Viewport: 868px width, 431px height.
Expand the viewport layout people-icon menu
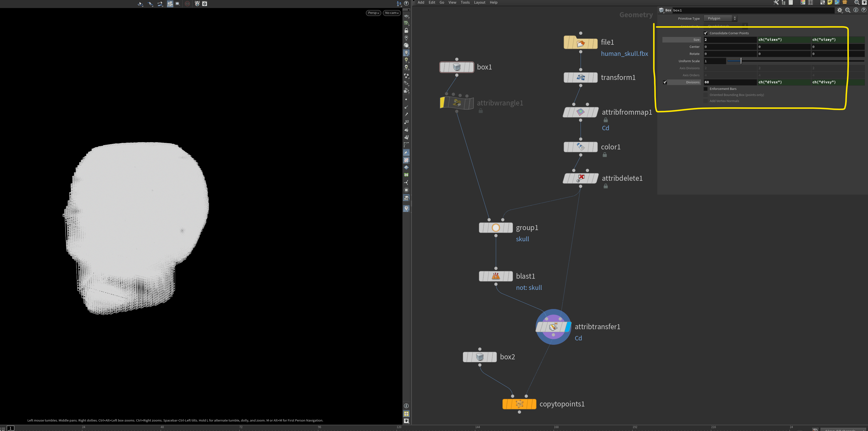pyautogui.click(x=399, y=4)
